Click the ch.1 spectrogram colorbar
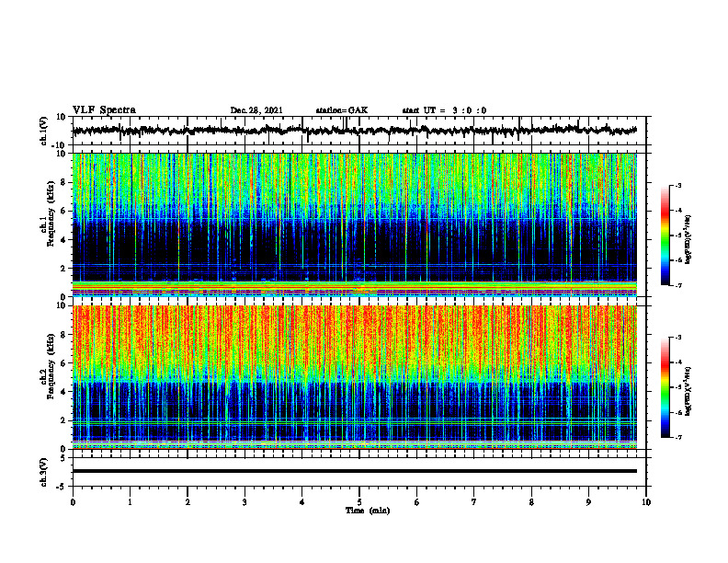This screenshot has width=728, height=563. point(665,236)
